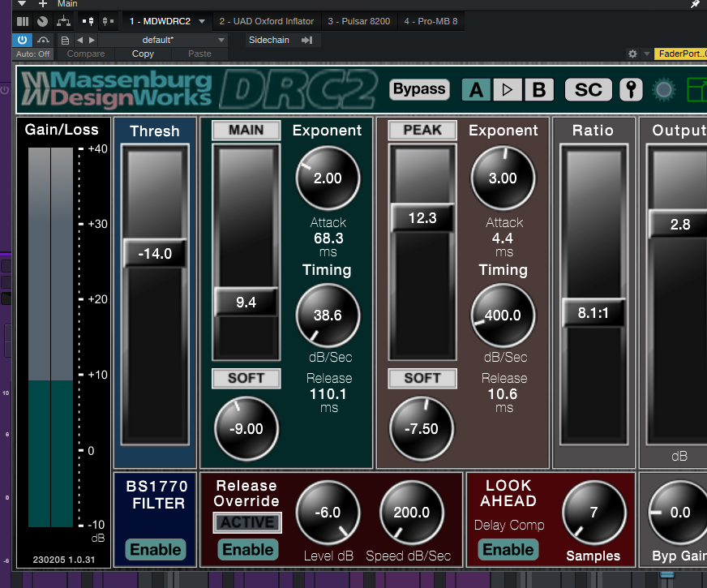Toggle the PEAK detector button
The height and width of the screenshot is (588, 707).
point(422,131)
